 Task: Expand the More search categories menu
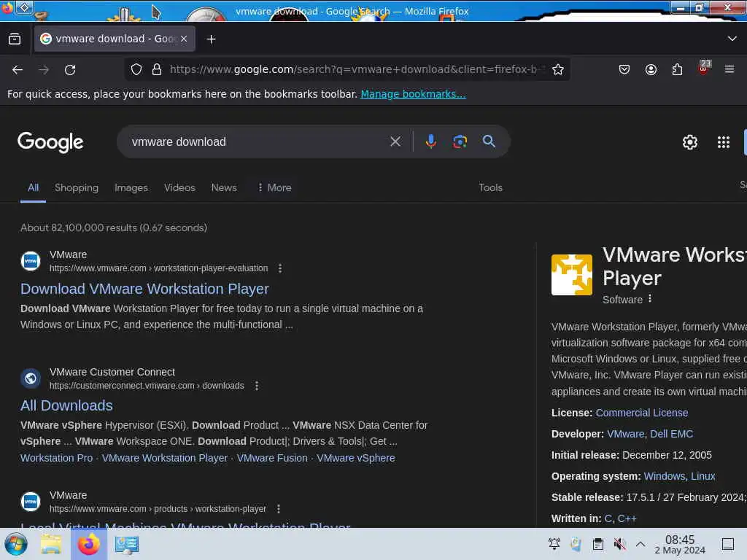tap(274, 187)
